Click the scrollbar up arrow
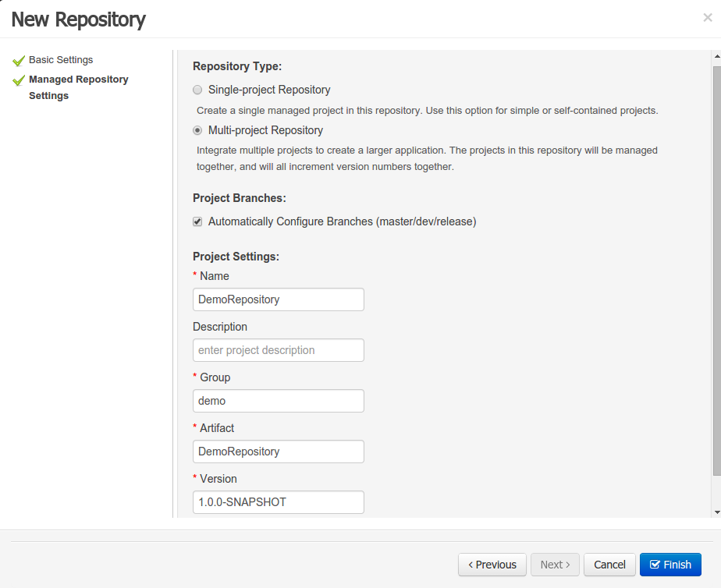Image resolution: width=721 pixels, height=588 pixels. coord(716,57)
